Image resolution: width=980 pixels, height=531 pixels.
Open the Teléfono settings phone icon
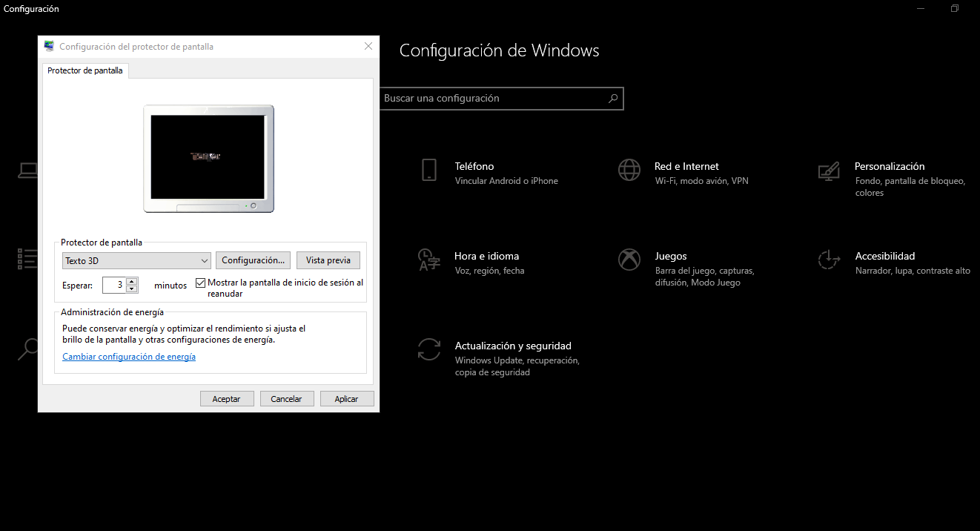click(x=429, y=170)
